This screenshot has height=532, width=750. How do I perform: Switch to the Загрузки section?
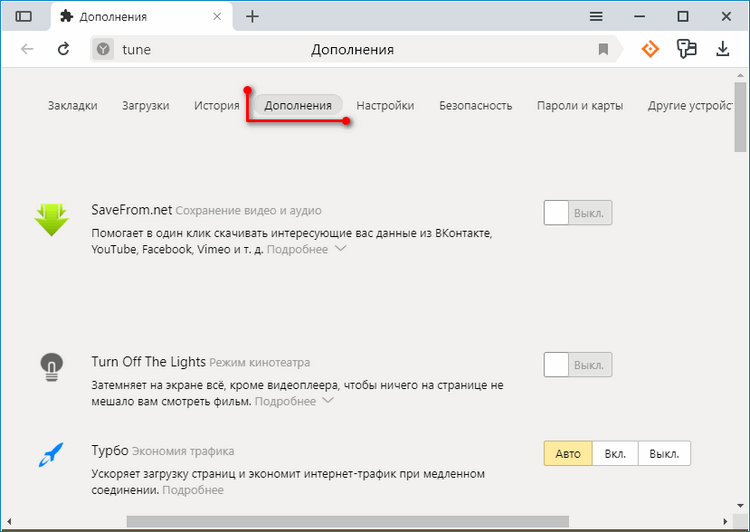click(145, 106)
